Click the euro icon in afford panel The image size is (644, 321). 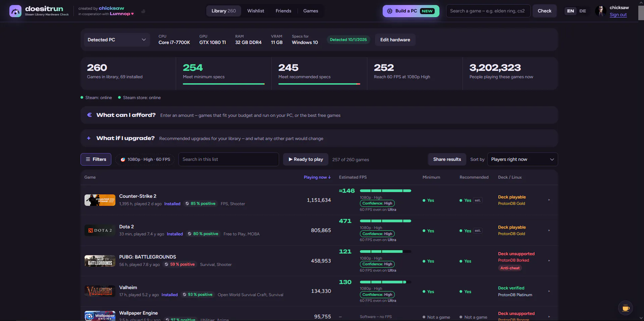[89, 115]
